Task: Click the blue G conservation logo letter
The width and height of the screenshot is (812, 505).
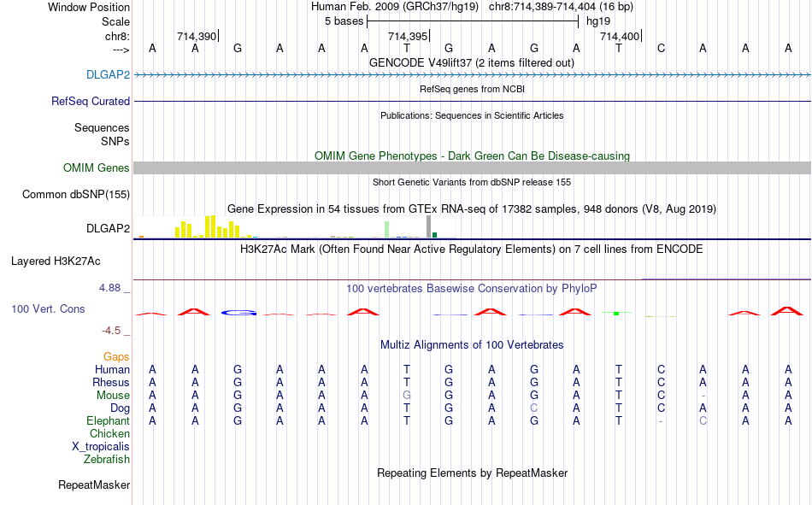Action: tap(238, 313)
